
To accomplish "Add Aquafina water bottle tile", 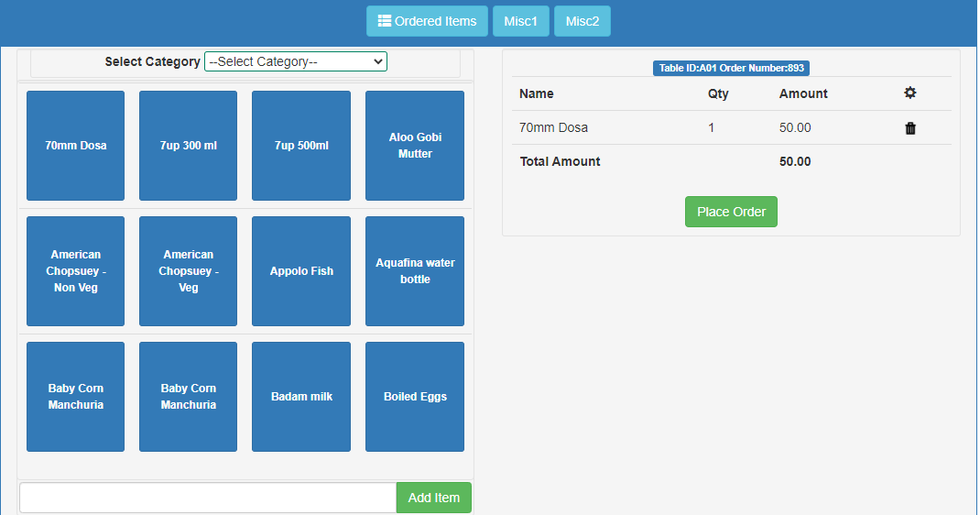I will tap(414, 271).
